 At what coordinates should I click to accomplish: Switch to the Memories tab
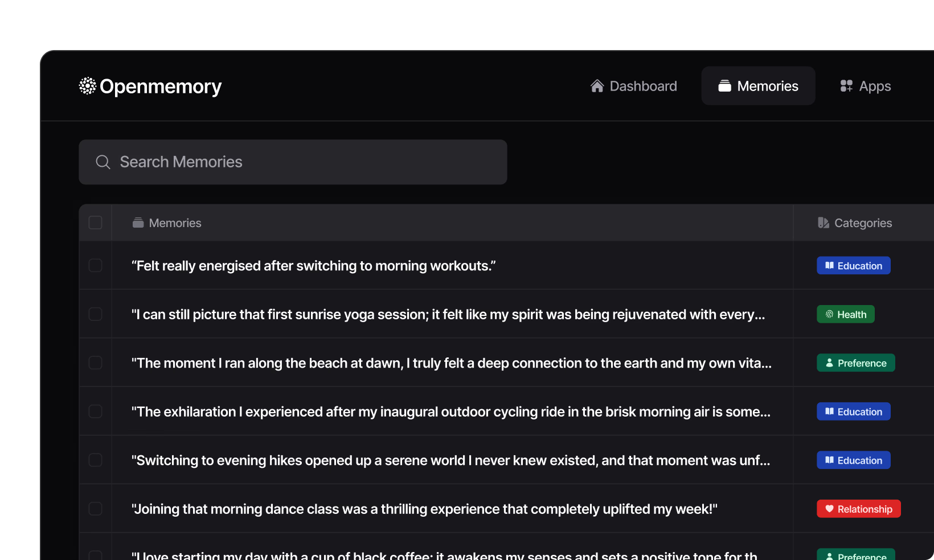[x=758, y=86]
